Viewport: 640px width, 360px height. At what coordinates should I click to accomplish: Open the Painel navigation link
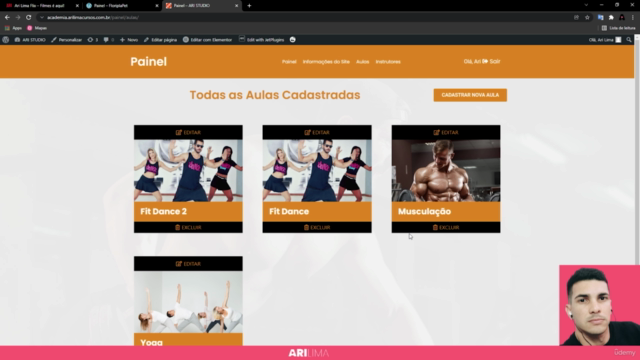289,62
